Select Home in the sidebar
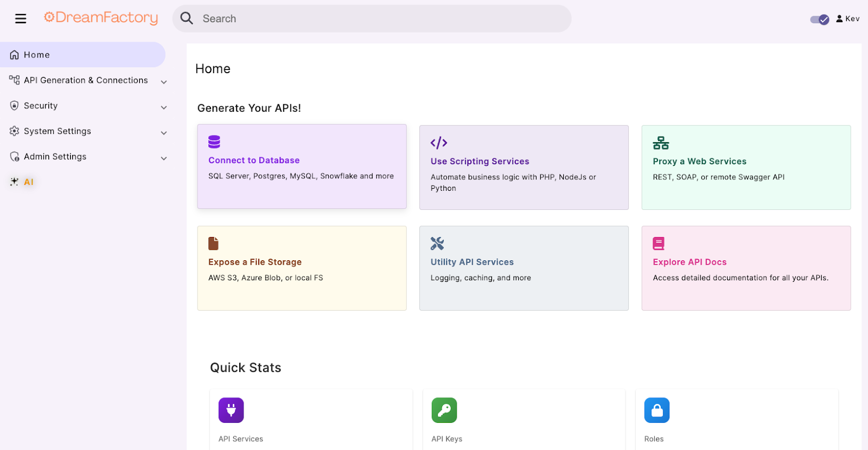This screenshot has height=450, width=868. click(82, 55)
